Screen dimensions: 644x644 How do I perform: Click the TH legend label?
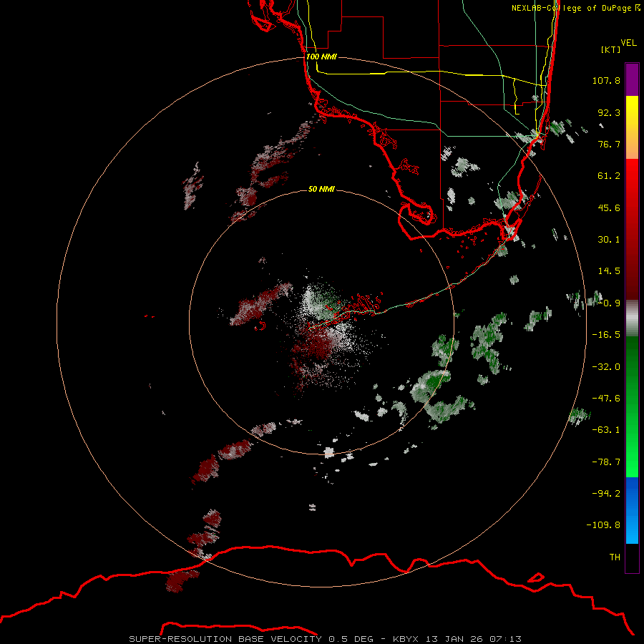coord(615,557)
